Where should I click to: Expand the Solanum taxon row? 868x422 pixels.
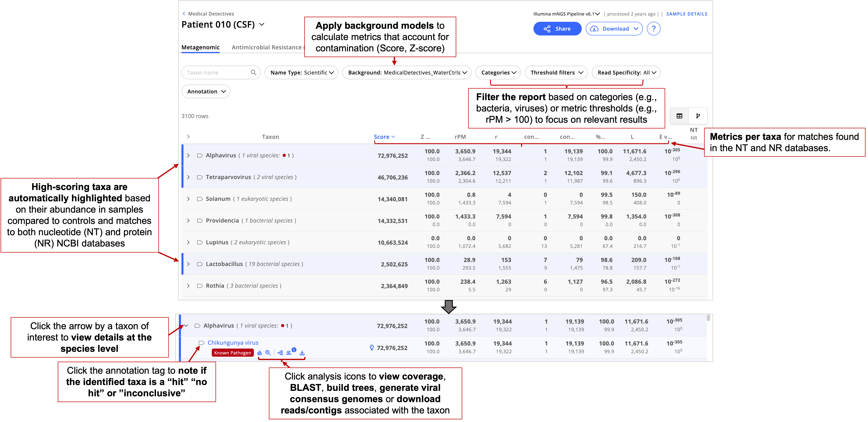(x=188, y=199)
